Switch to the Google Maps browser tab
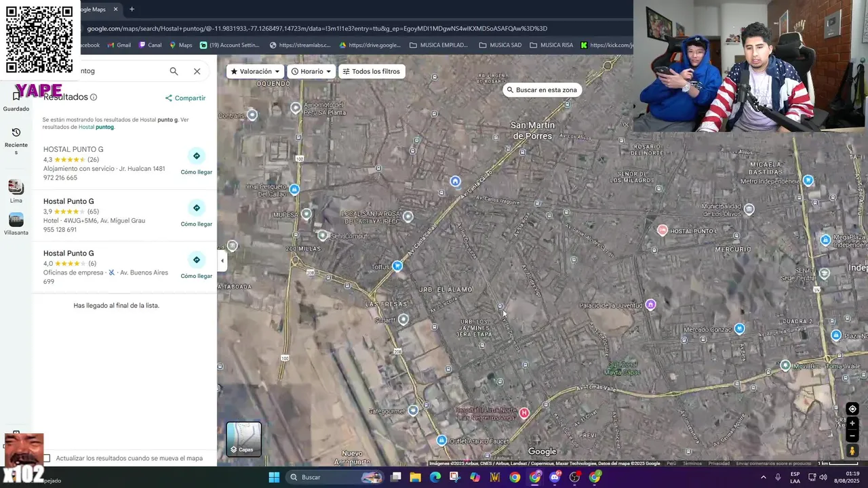 (100, 9)
